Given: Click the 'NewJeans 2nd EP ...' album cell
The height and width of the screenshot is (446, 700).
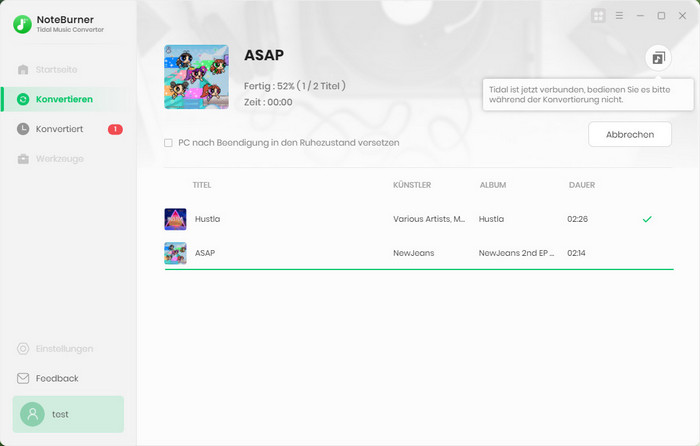Looking at the screenshot, I should coord(517,253).
